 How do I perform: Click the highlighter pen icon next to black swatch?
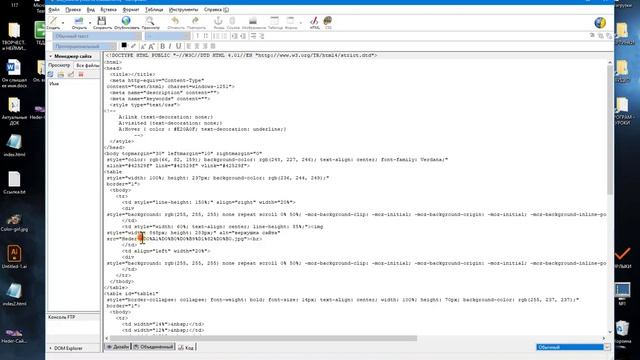pyautogui.click(x=133, y=46)
